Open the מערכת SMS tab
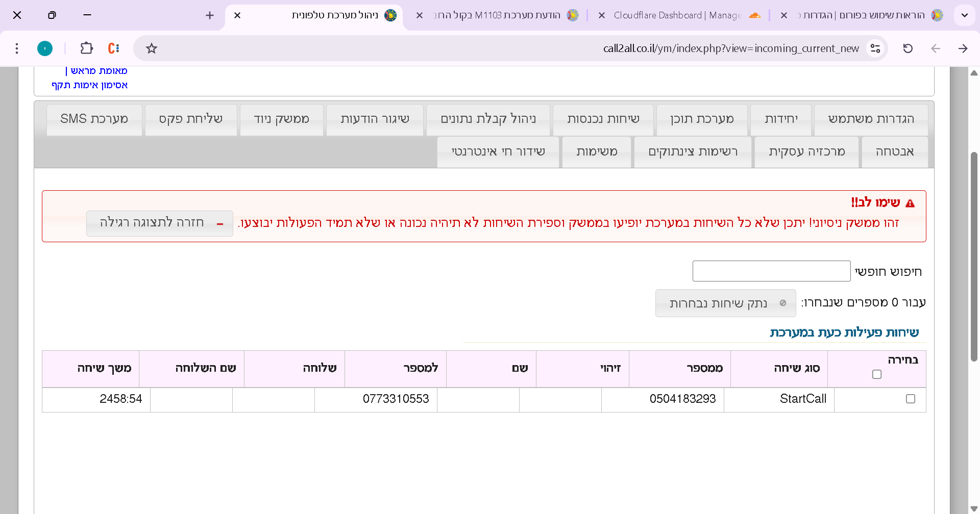980x514 pixels. (94, 119)
